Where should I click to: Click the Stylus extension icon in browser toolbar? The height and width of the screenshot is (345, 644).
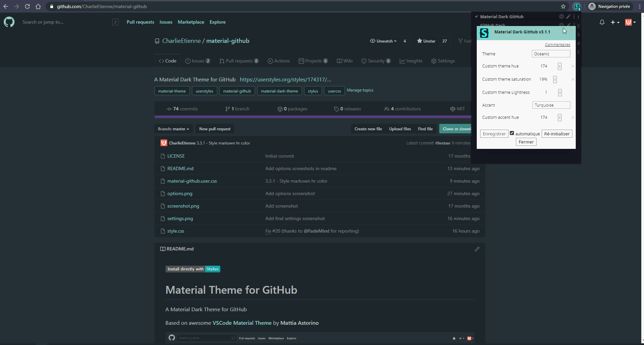[577, 6]
